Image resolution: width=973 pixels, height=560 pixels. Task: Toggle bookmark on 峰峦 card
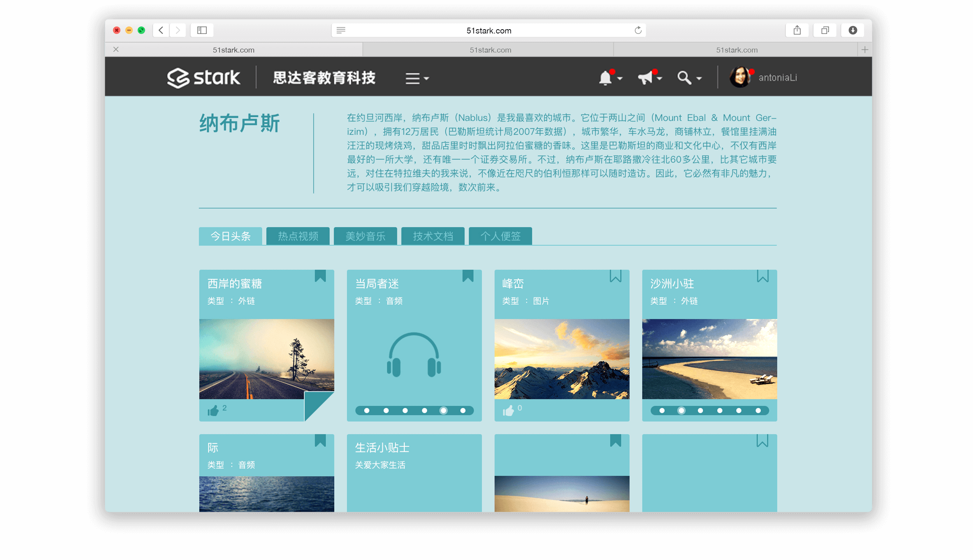point(615,276)
